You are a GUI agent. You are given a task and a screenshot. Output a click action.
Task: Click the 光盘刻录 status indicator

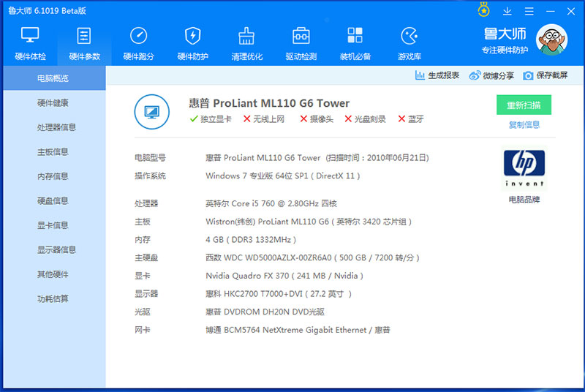tap(365, 119)
